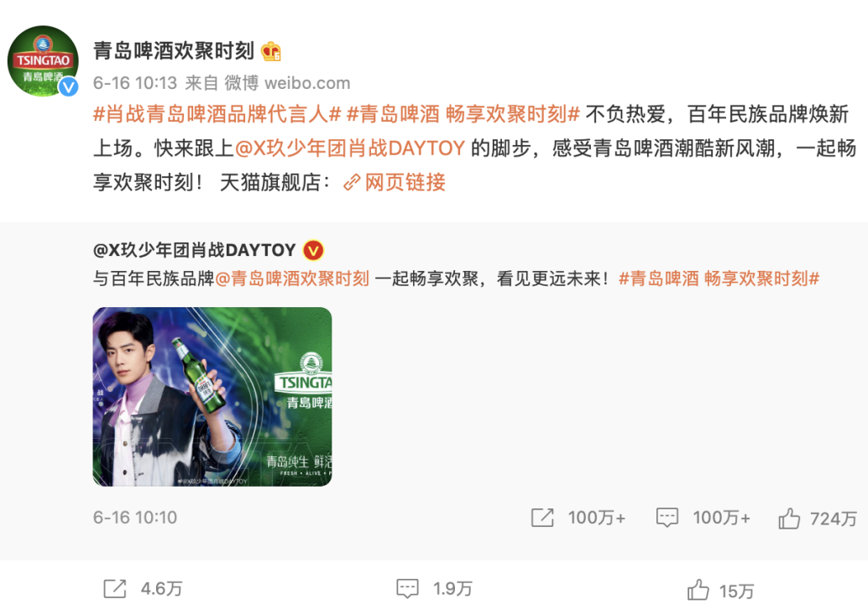Open quoted author @X玖少年团肖战DAYTOY name
868x615 pixels.
194,250
